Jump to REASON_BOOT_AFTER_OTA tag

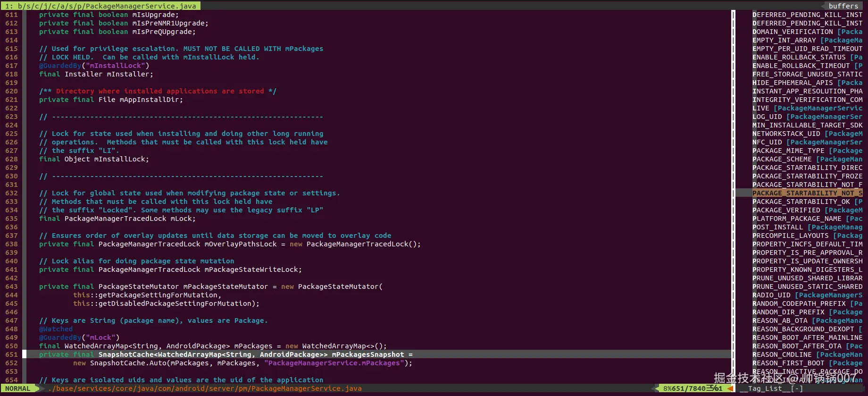(807, 346)
